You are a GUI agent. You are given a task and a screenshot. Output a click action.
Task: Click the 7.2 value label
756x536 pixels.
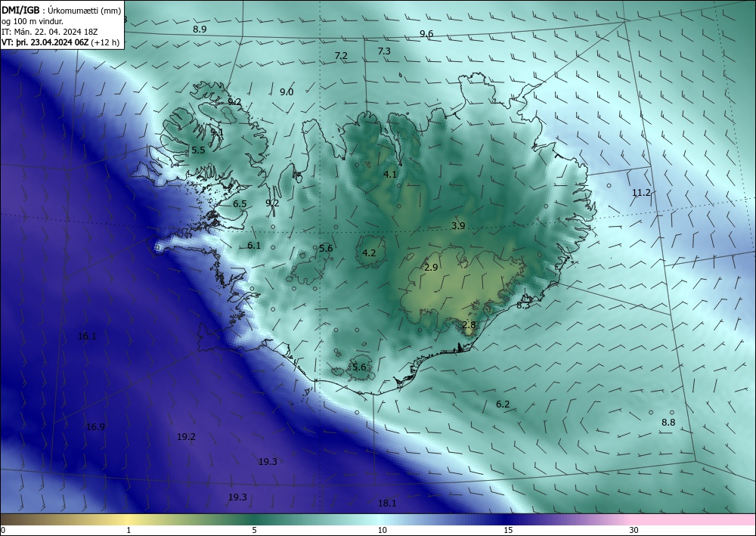point(341,56)
